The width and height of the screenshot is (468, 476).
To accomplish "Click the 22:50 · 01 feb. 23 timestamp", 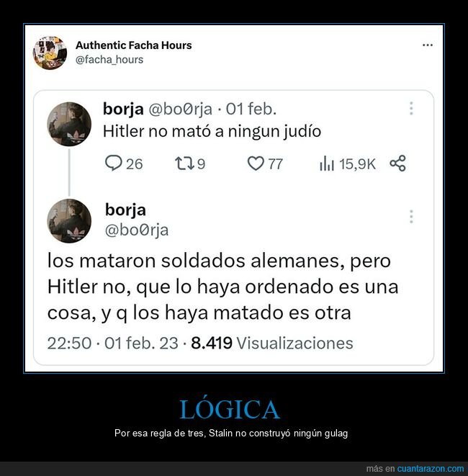I will (x=112, y=343).
